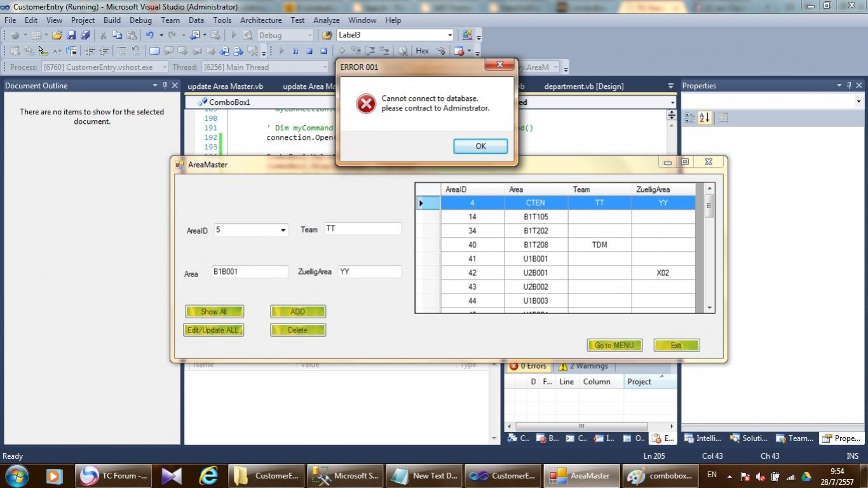Click the Area text field containing B1B001
This screenshot has width=868, height=488.
250,271
